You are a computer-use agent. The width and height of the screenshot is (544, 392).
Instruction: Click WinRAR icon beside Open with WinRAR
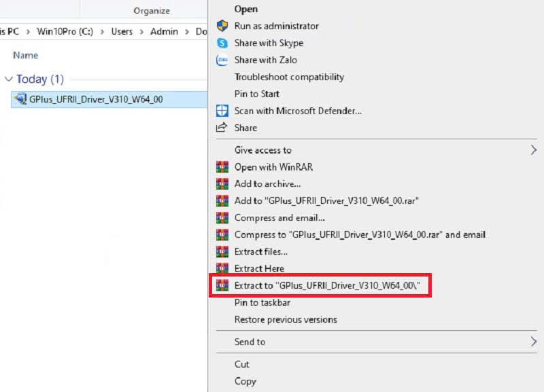[x=221, y=166]
